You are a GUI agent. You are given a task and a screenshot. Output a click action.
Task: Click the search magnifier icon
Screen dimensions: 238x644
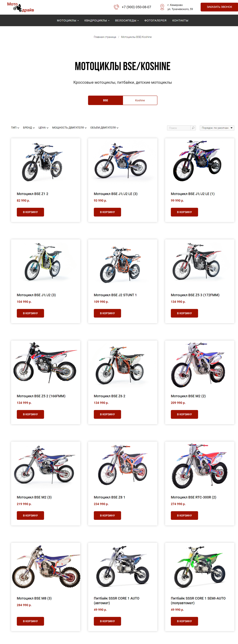point(193,128)
